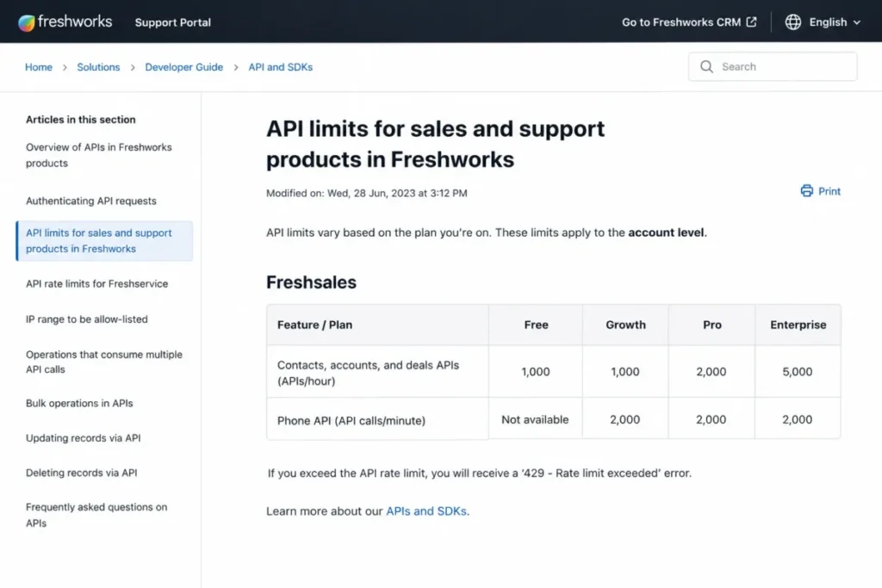Click the external-link icon beside Freshworks CRM
The image size is (882, 588).
751,22
